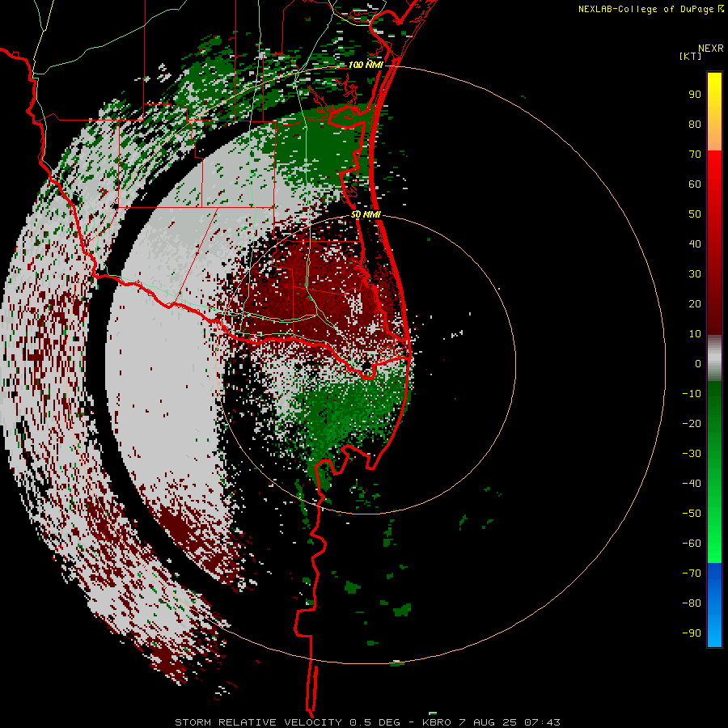Click the 40 value on velocity scale
The height and width of the screenshot is (728, 728).
pyautogui.click(x=695, y=243)
